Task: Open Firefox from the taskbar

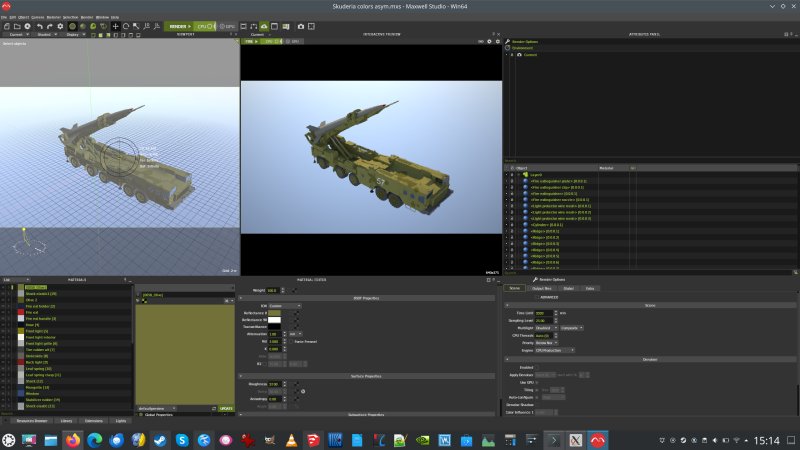Action: 72,440
